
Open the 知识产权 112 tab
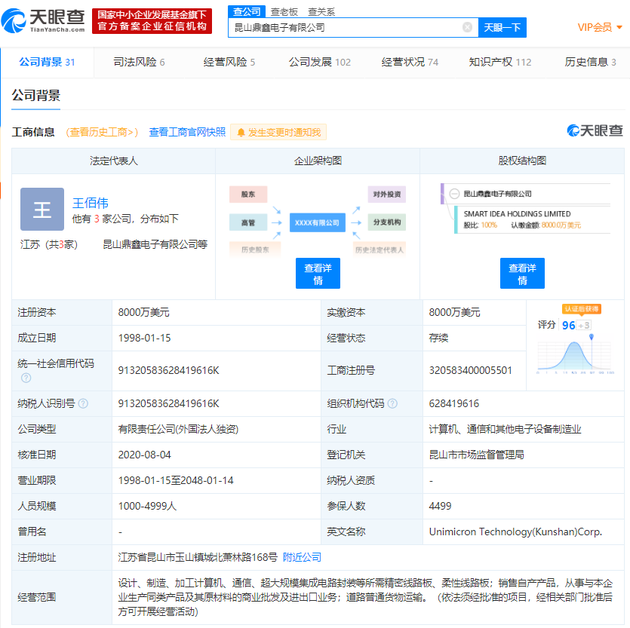500,62
